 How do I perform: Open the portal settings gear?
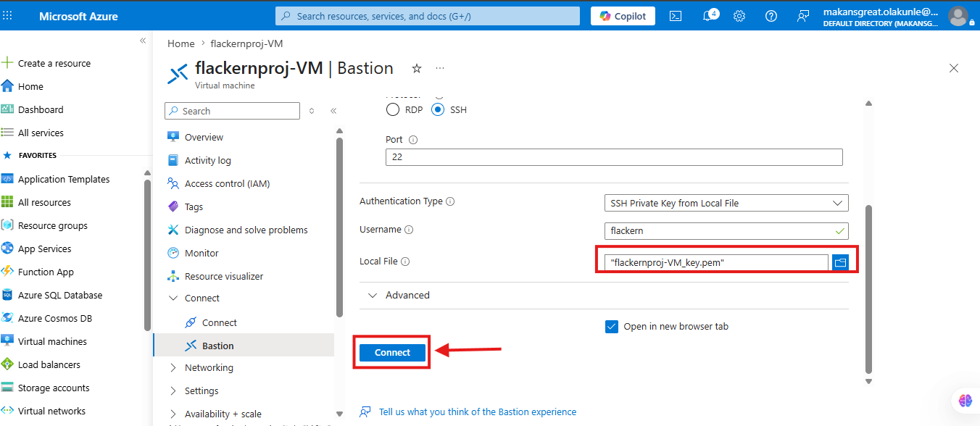coord(739,16)
